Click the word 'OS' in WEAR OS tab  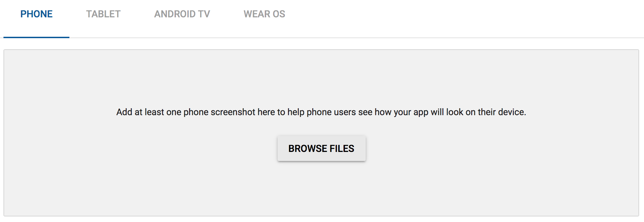tap(279, 14)
